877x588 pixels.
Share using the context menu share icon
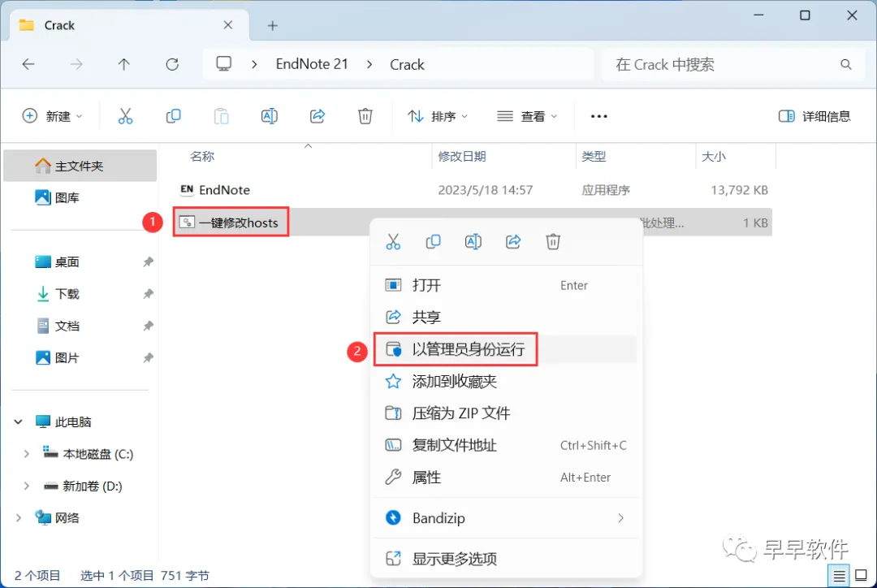[x=513, y=242]
